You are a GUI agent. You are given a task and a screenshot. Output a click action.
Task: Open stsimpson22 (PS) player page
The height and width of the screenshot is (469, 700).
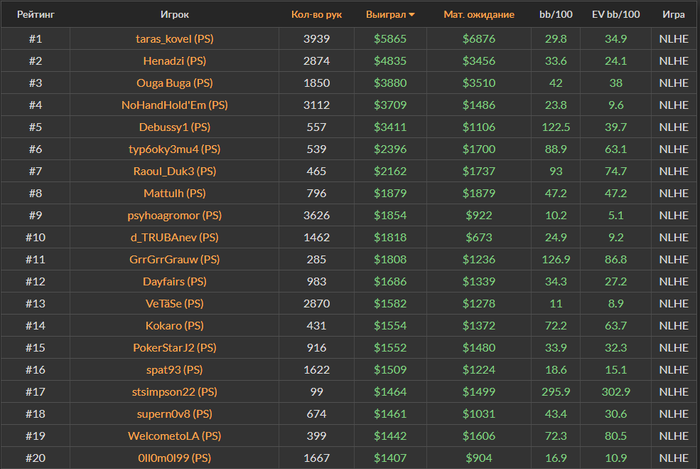tap(175, 392)
